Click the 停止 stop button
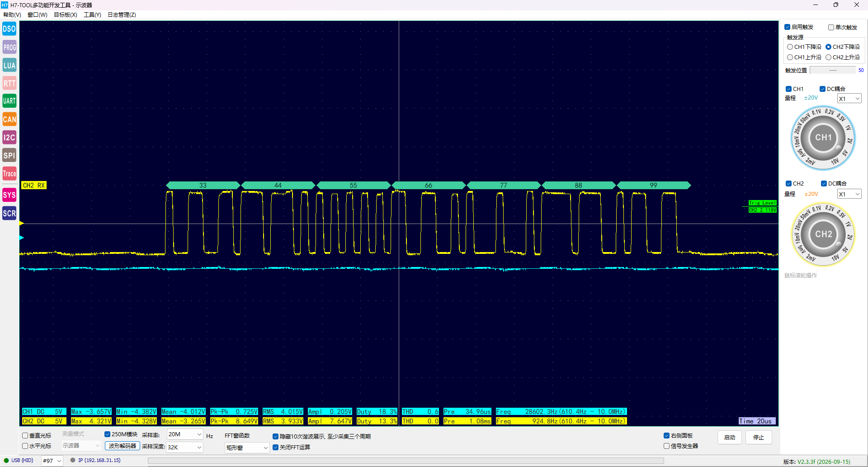The width and height of the screenshot is (868, 467). 759,438
